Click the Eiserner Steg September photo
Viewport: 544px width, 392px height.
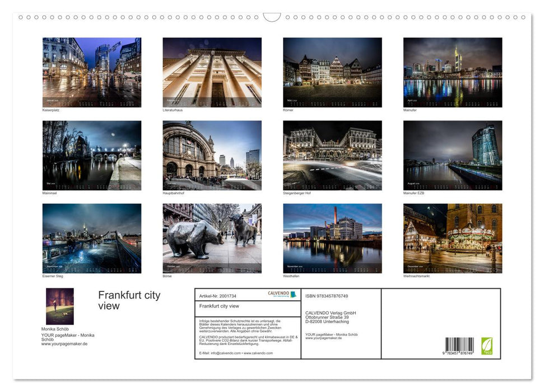[x=92, y=238]
